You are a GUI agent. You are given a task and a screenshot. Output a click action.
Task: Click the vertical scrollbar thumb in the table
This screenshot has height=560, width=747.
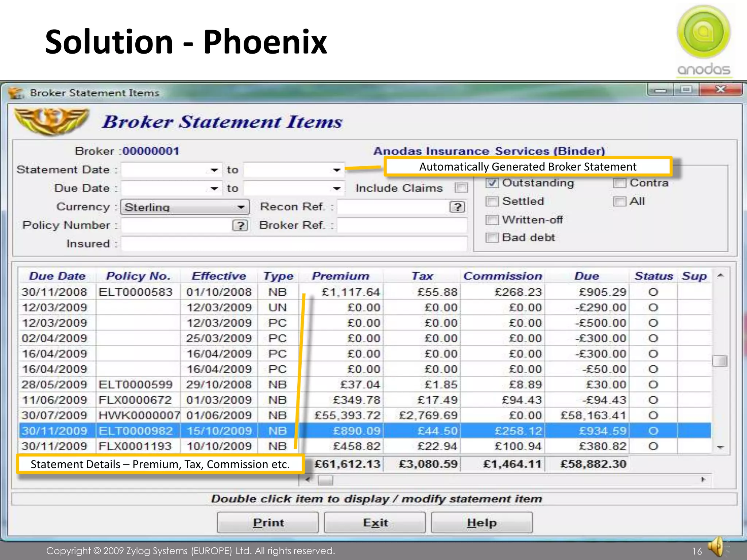[x=720, y=361]
